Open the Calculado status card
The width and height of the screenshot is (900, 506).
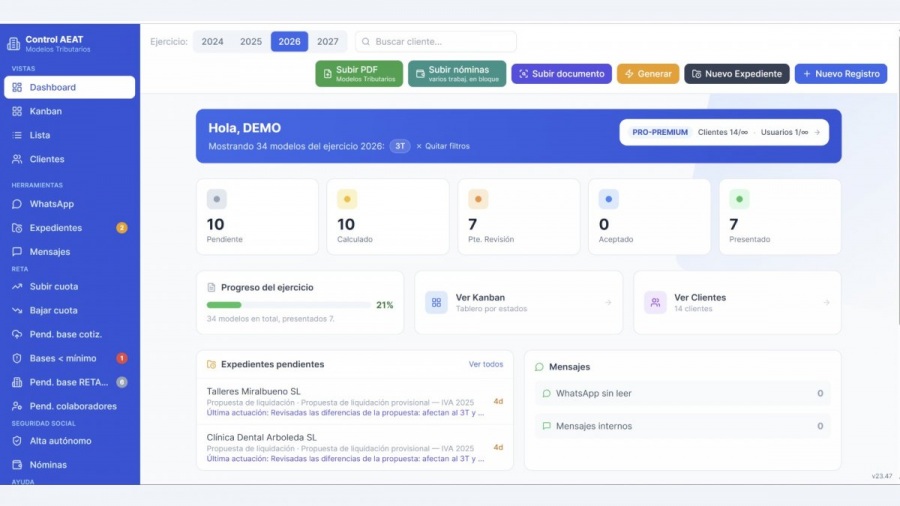coord(388,217)
